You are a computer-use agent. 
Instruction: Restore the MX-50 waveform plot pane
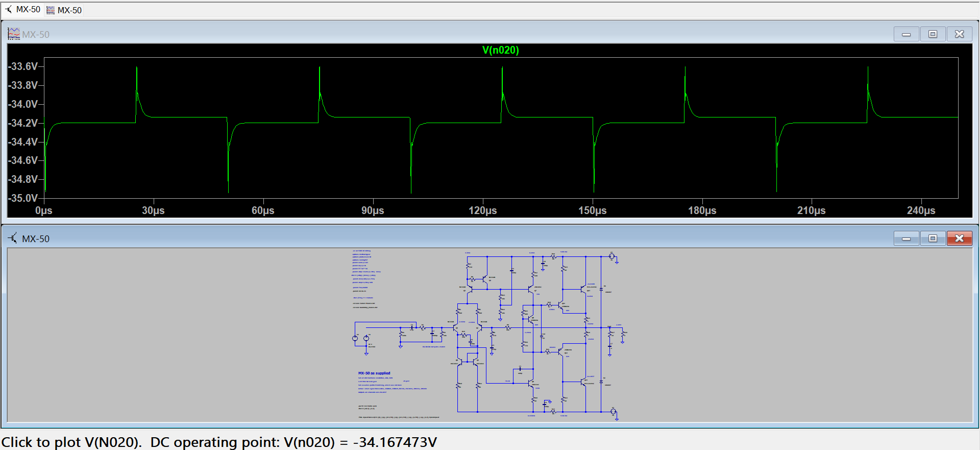click(x=933, y=34)
